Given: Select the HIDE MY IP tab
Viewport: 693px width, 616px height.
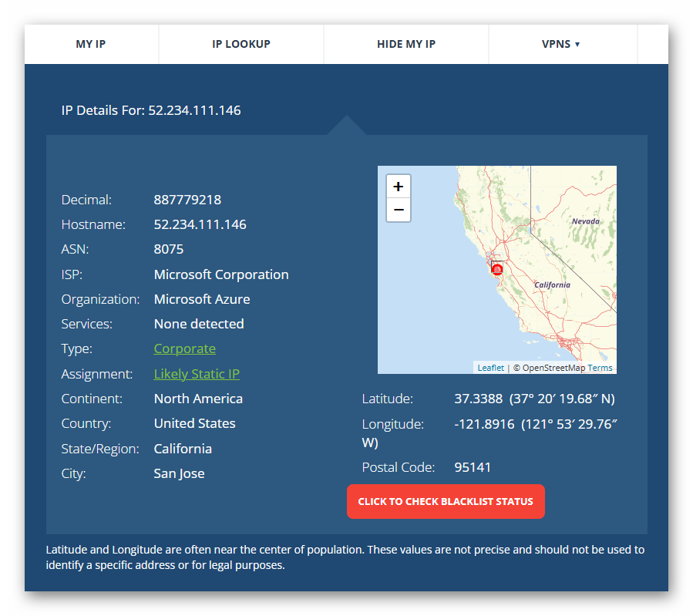Looking at the screenshot, I should pyautogui.click(x=406, y=44).
